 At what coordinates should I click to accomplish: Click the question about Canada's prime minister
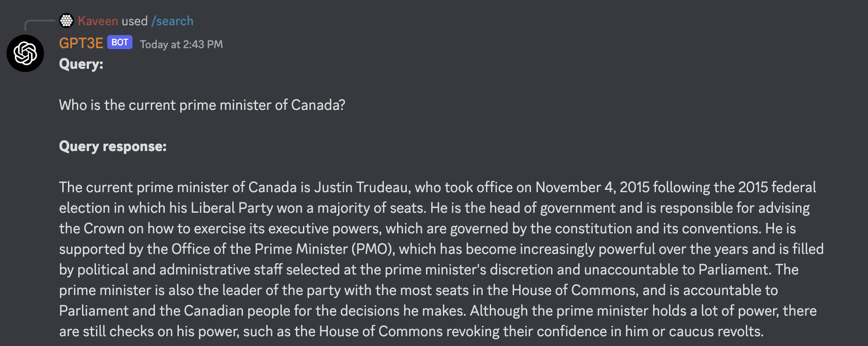[202, 105]
